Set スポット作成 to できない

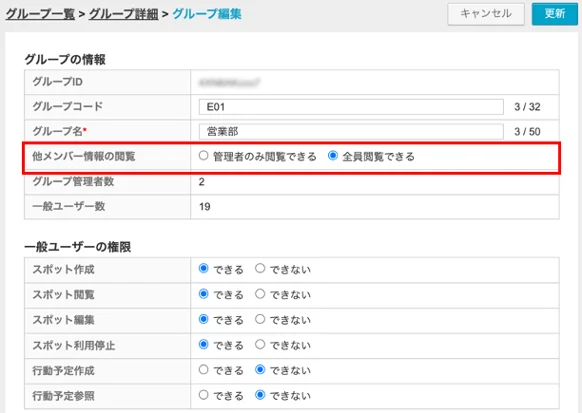[260, 268]
